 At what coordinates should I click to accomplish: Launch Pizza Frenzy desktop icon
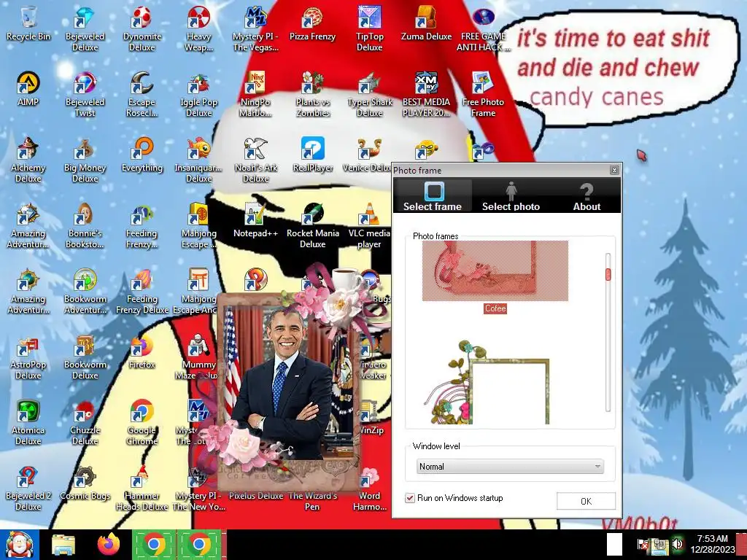pyautogui.click(x=312, y=24)
